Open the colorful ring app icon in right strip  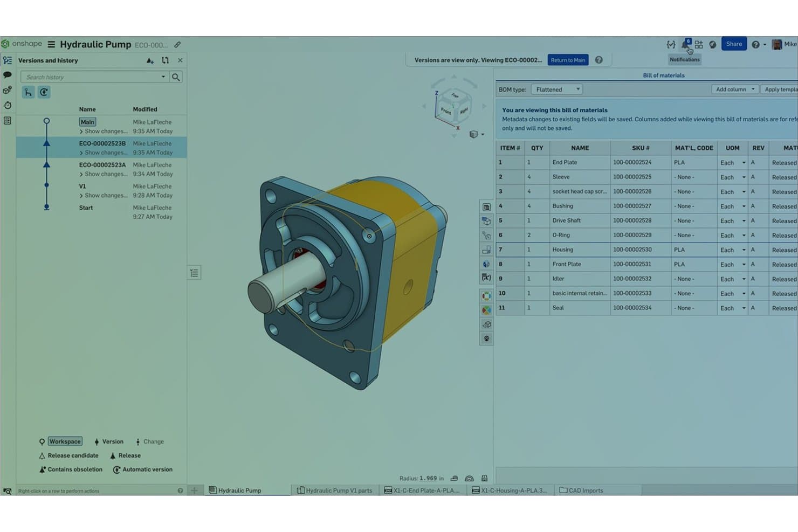[x=486, y=296]
